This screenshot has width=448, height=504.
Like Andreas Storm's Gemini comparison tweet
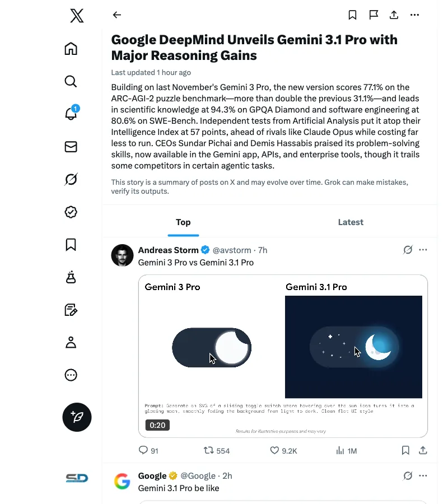click(274, 450)
